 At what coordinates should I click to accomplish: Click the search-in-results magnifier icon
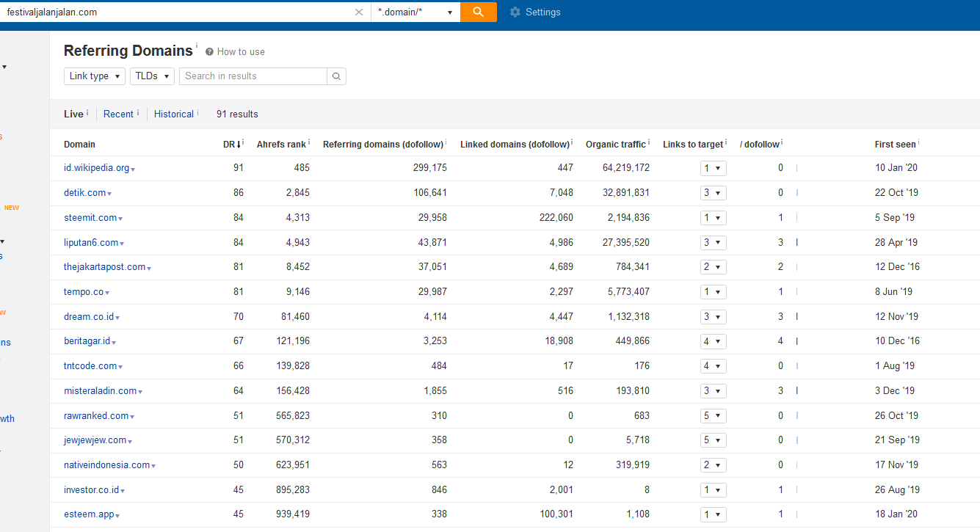click(x=336, y=76)
